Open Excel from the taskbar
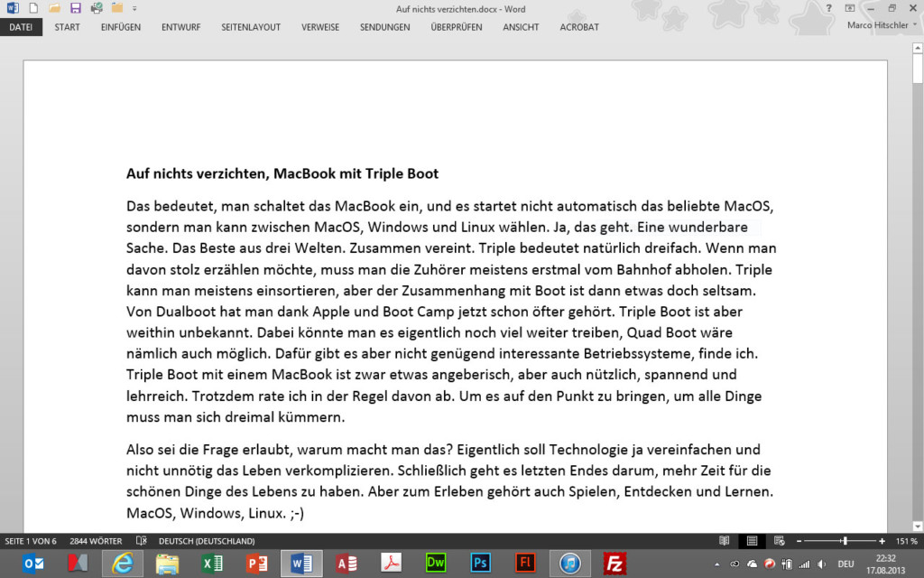Screen dimensions: 924x578 coord(212,564)
